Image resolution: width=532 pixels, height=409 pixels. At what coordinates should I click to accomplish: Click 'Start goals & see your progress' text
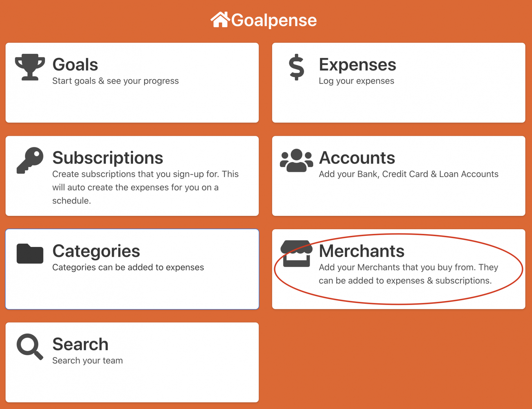(x=116, y=81)
